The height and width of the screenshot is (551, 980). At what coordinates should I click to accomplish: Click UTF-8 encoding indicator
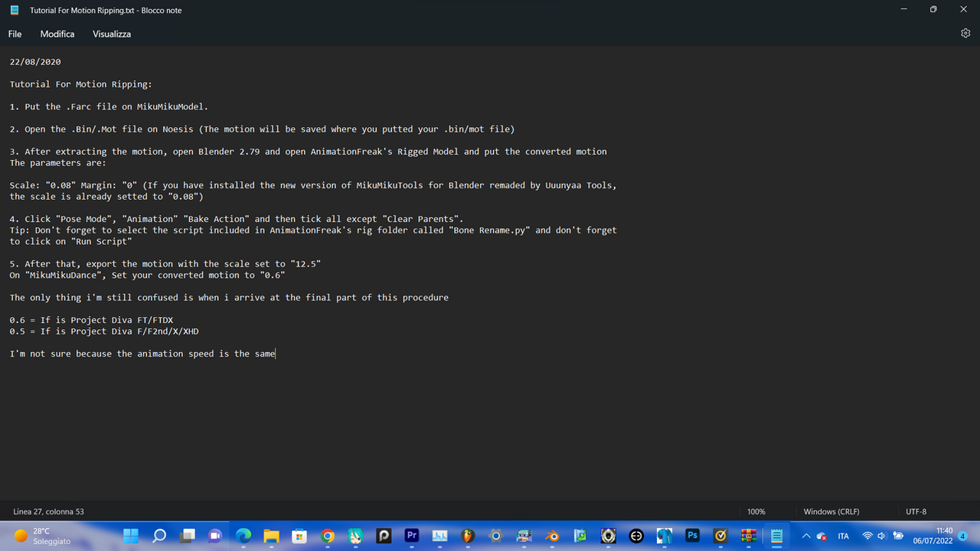pyautogui.click(x=916, y=511)
